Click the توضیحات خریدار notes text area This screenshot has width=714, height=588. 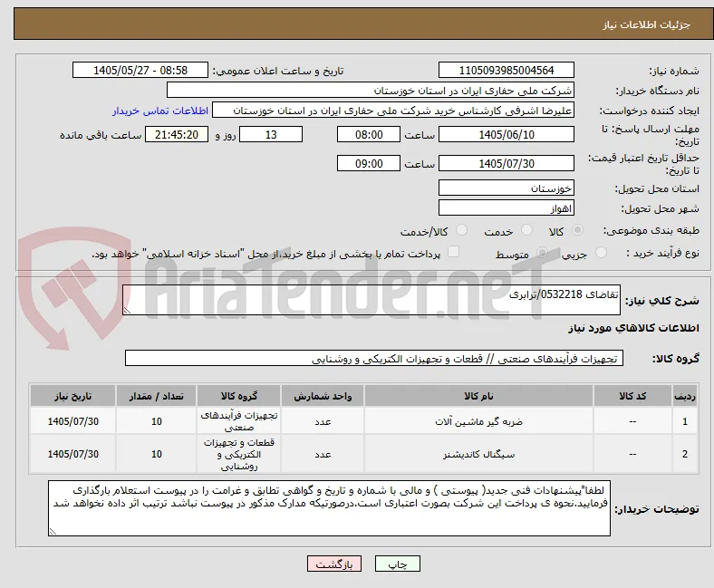[329, 508]
